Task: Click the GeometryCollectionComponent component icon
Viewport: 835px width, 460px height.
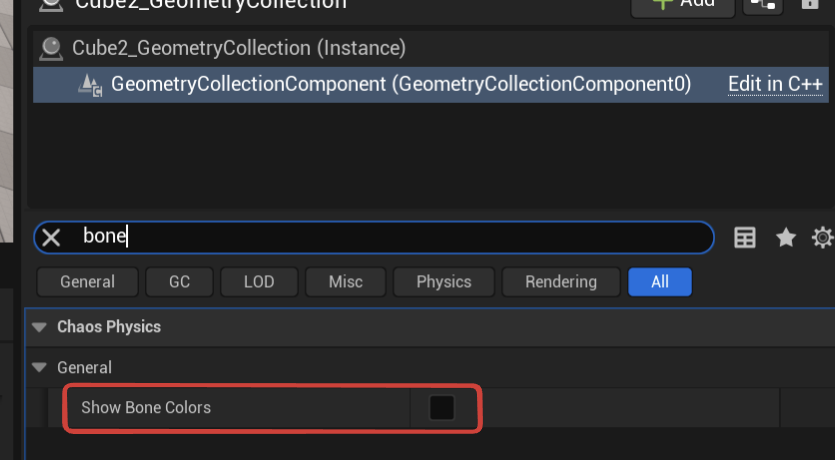Action: (x=90, y=85)
